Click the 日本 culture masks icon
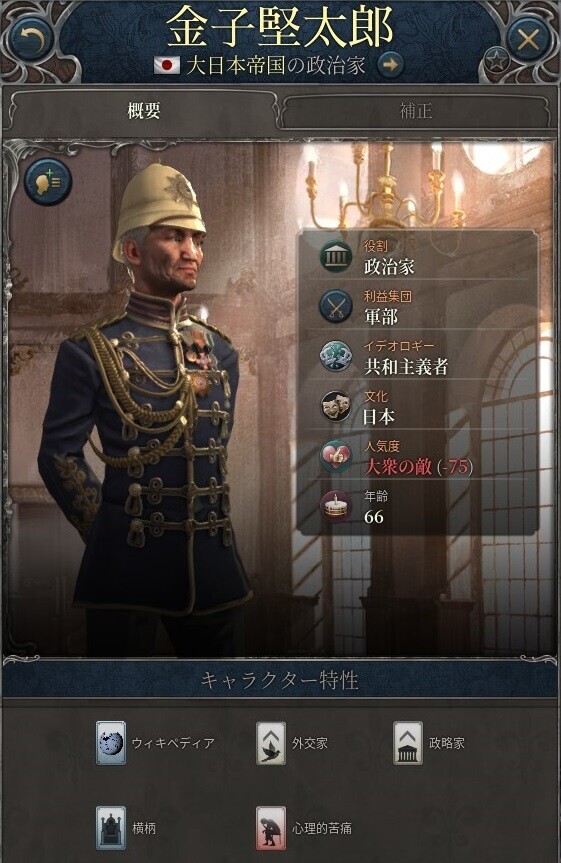Image resolution: width=561 pixels, height=863 pixels. 336,406
